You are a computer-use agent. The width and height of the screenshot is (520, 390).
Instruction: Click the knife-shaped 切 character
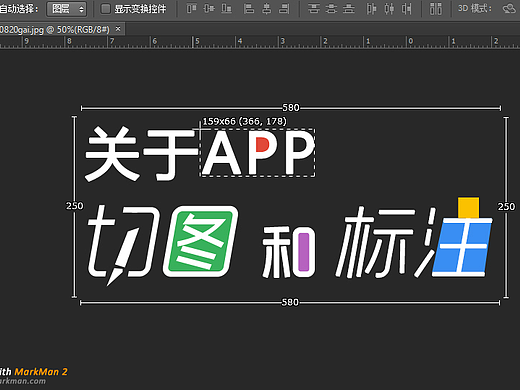tap(124, 245)
